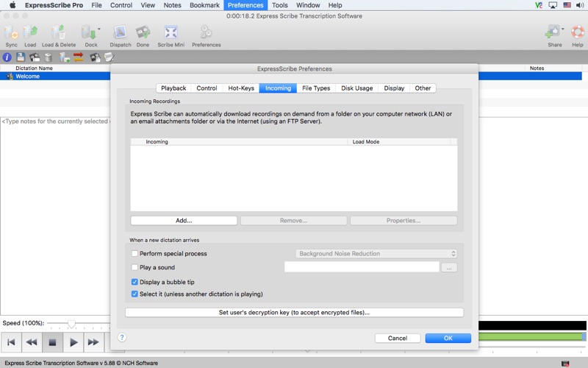This screenshot has width=588, height=368.
Task: Open the View menu
Action: tap(148, 5)
